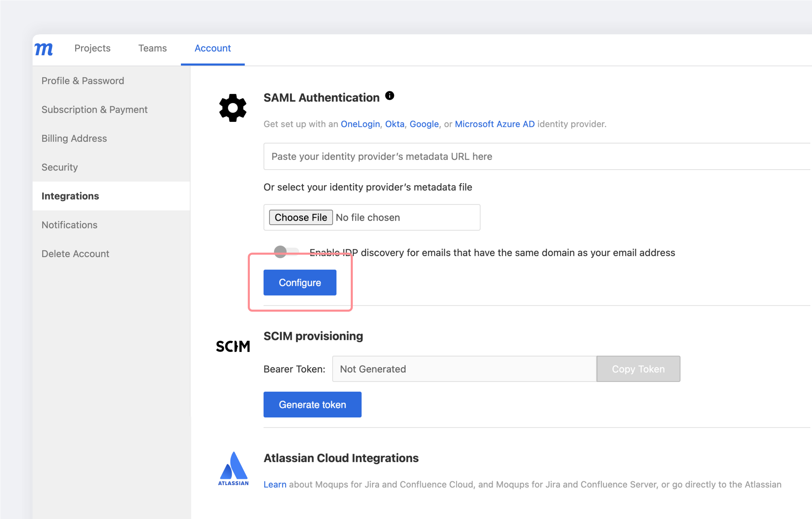This screenshot has height=519, width=812.
Task: Open the SAML Authentication info tooltip
Action: 390,96
